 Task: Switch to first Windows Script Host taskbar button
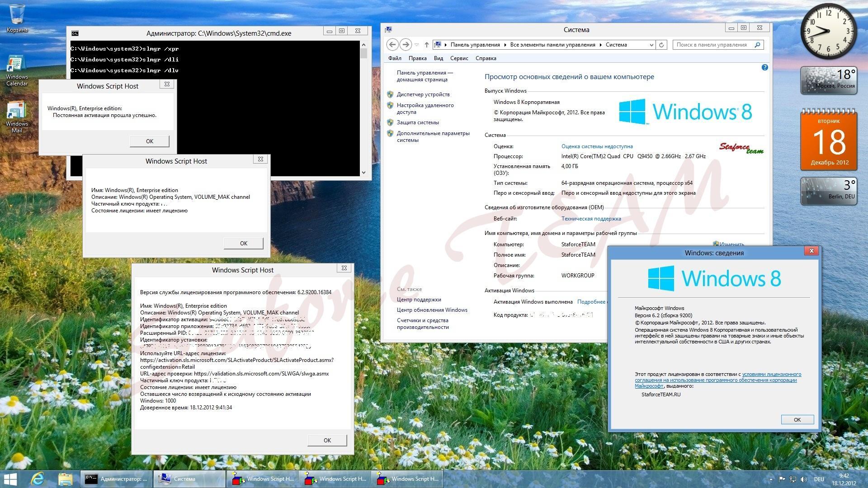pos(262,479)
